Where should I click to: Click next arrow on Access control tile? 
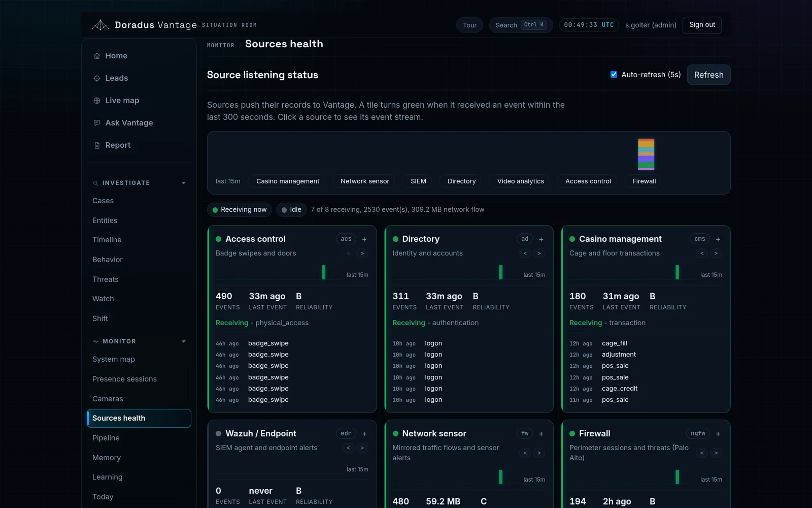362,253
